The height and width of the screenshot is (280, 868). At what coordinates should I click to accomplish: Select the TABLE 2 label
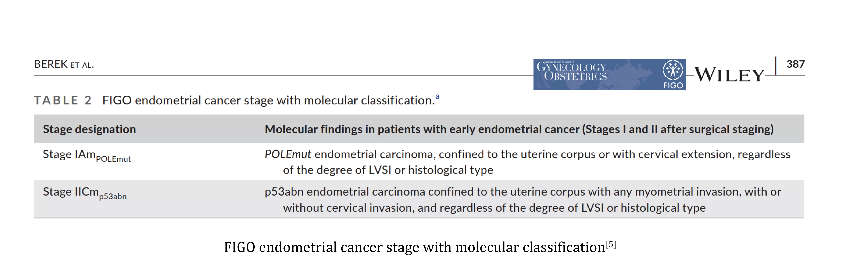(63, 100)
